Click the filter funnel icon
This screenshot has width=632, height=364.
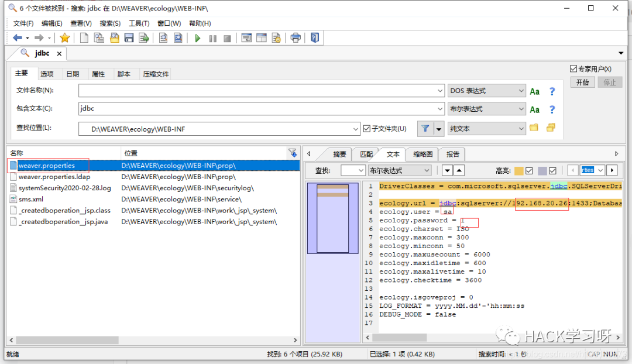(425, 129)
